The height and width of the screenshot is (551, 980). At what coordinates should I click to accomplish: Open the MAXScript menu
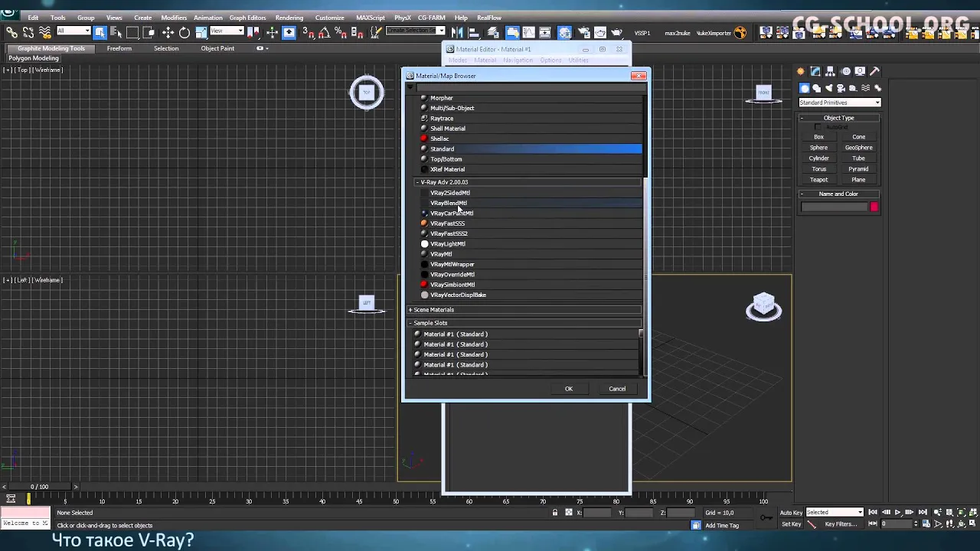click(x=371, y=18)
